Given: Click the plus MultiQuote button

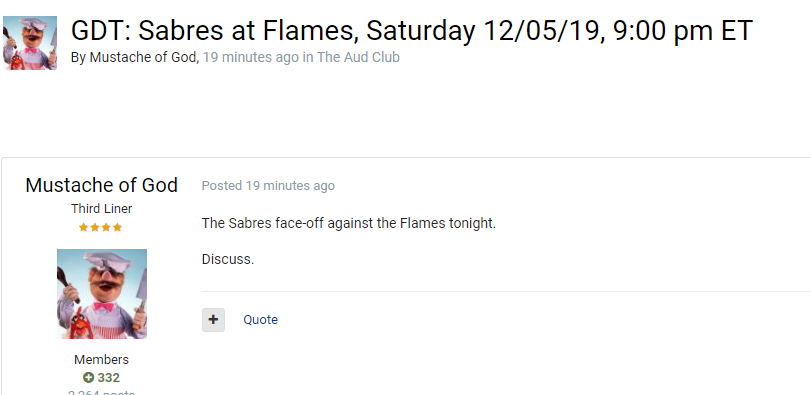Looking at the screenshot, I should pos(213,320).
